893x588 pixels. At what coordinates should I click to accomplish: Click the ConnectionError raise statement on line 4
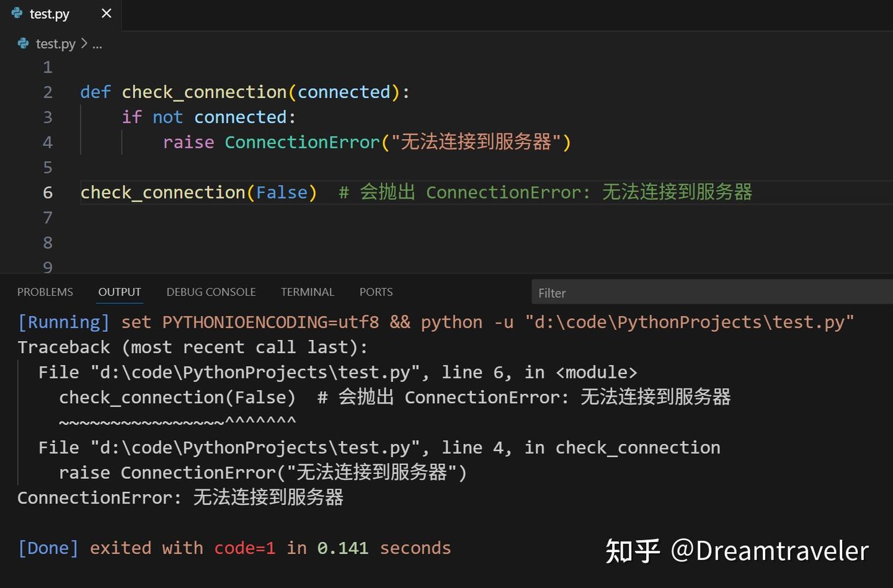click(x=366, y=142)
